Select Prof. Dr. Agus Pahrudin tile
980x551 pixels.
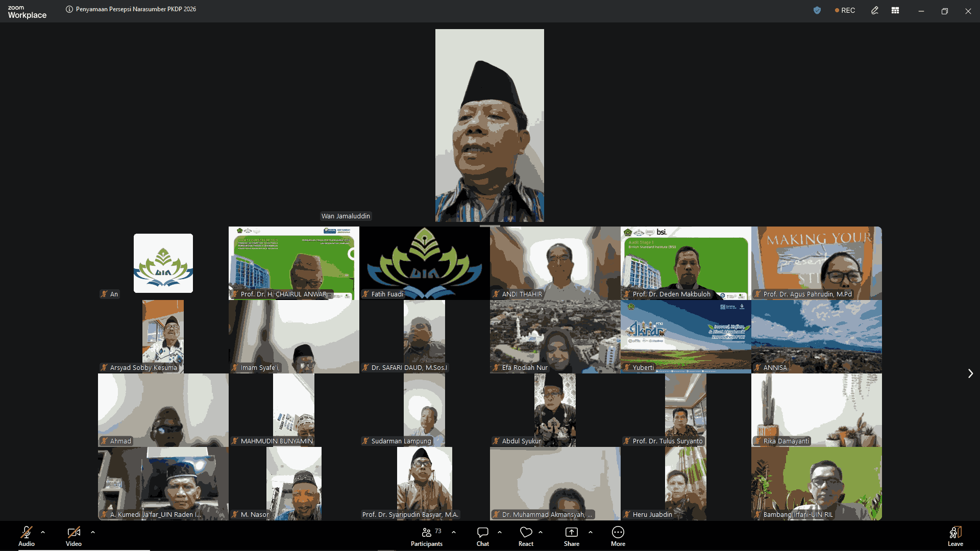817,263
